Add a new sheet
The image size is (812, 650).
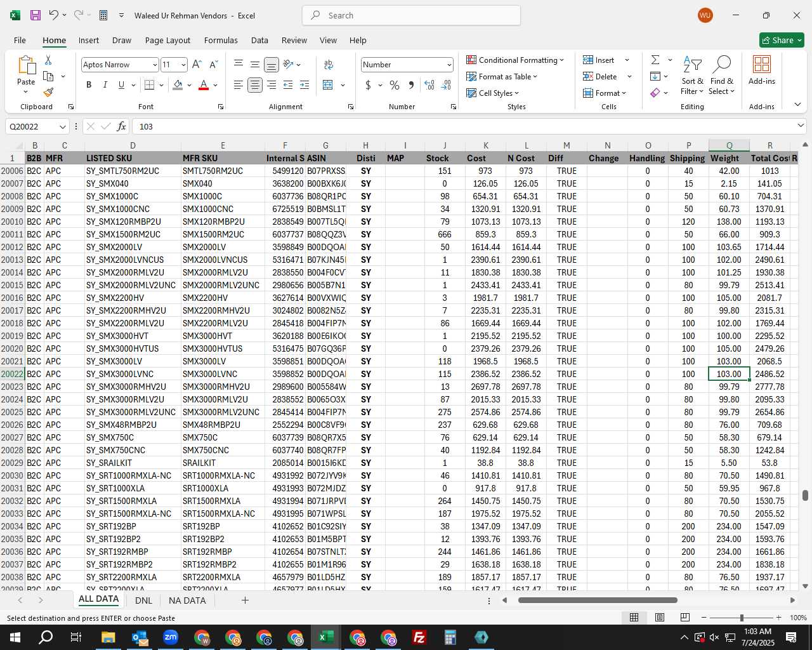point(245,600)
